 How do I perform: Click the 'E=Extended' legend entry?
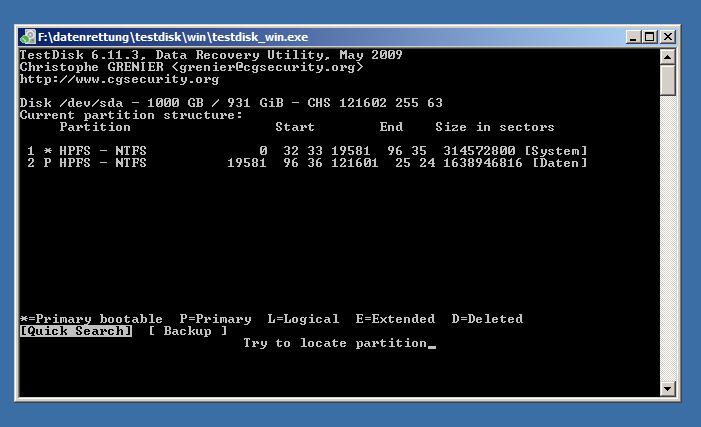point(395,319)
